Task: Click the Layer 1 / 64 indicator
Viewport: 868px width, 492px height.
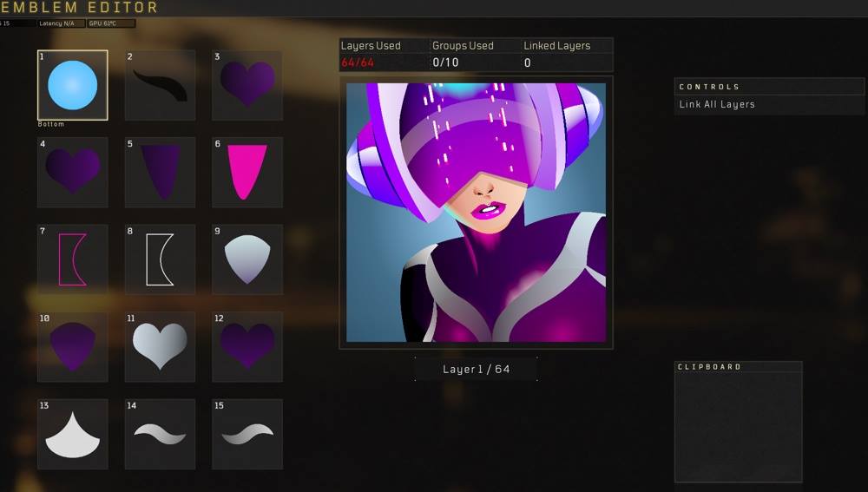Action: (476, 369)
